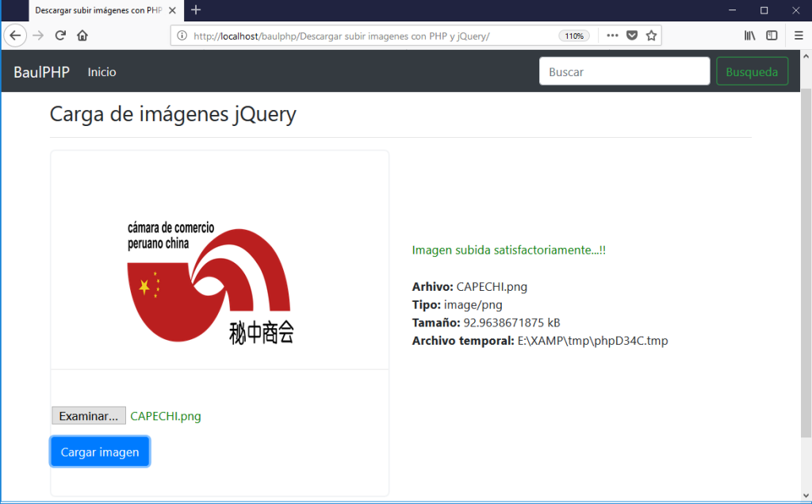Click the scrollbar up arrow
This screenshot has width=812, height=504.
click(x=806, y=55)
